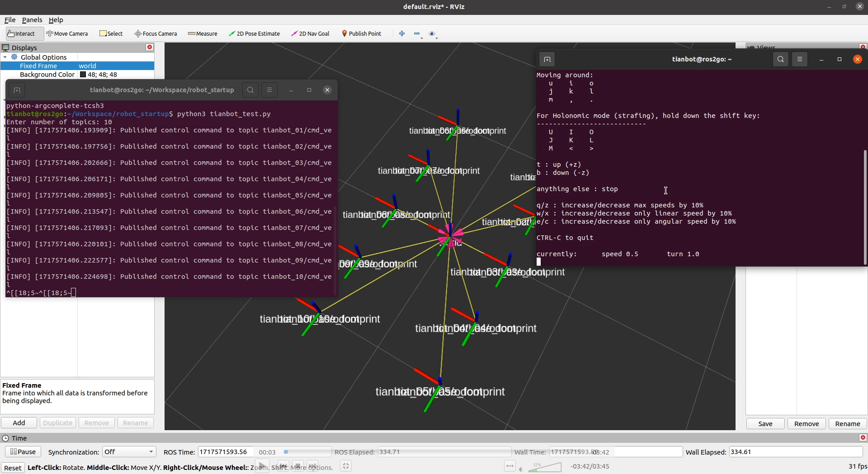The height and width of the screenshot is (474, 868).
Task: Click the Wall Elapsed field
Action: tap(796, 452)
